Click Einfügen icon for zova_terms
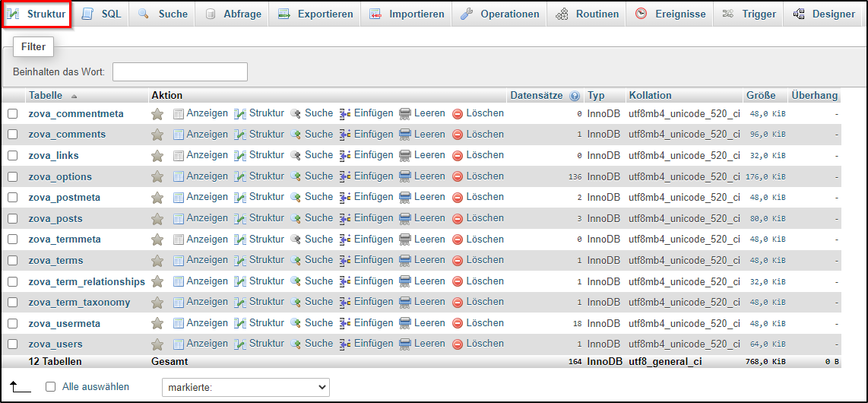 click(x=345, y=261)
